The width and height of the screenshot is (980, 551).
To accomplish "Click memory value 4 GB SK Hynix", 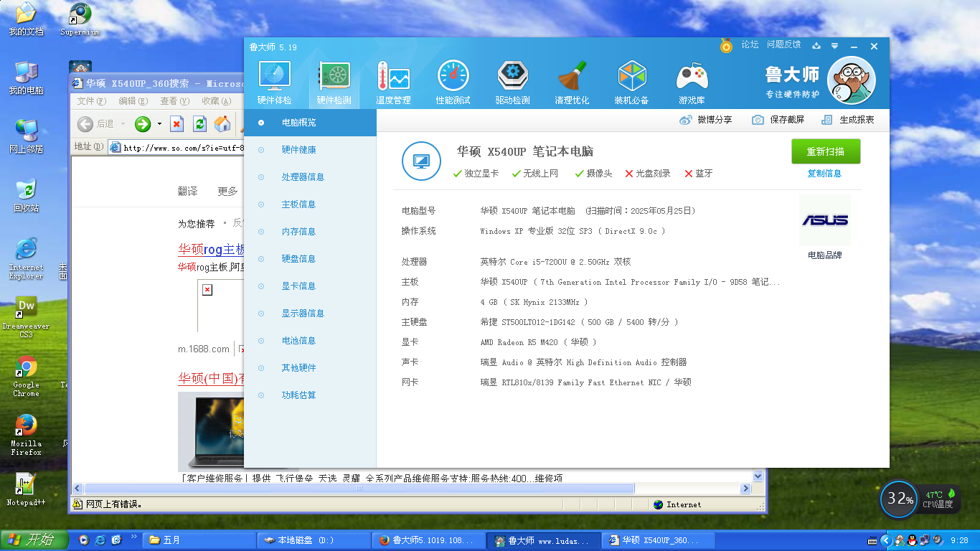I will pos(534,302).
